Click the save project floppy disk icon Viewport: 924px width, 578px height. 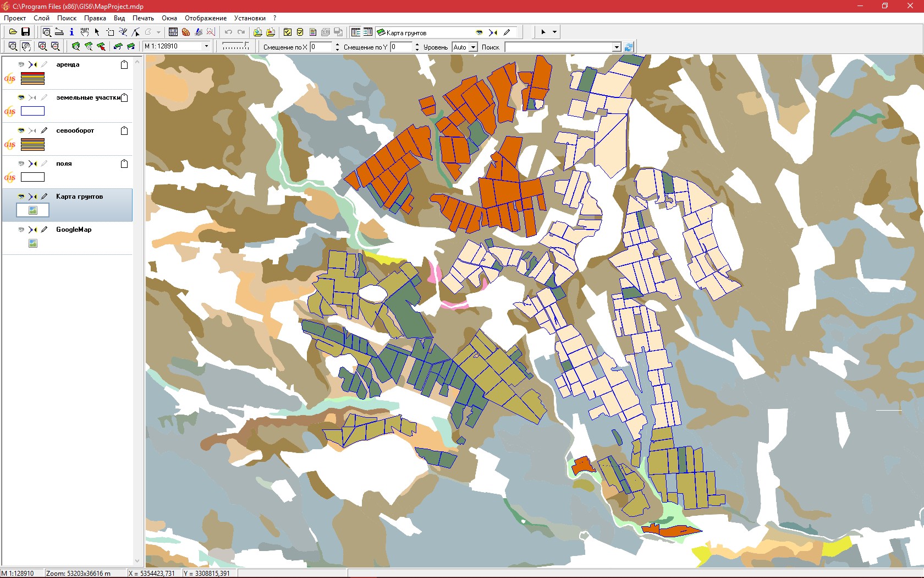coord(25,32)
